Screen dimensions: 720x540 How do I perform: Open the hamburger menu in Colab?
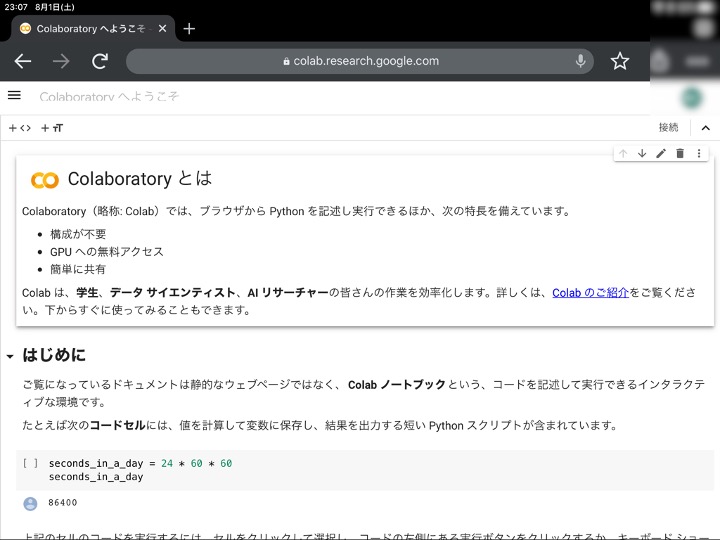(14, 95)
